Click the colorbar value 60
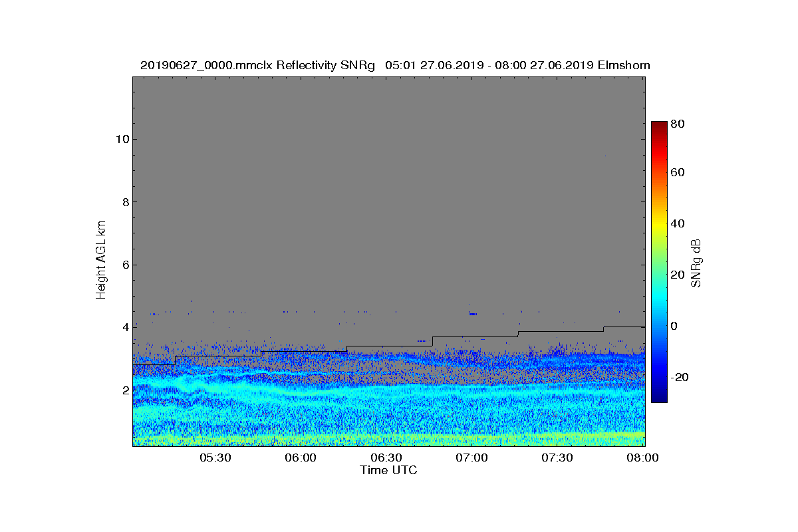 coord(679,173)
